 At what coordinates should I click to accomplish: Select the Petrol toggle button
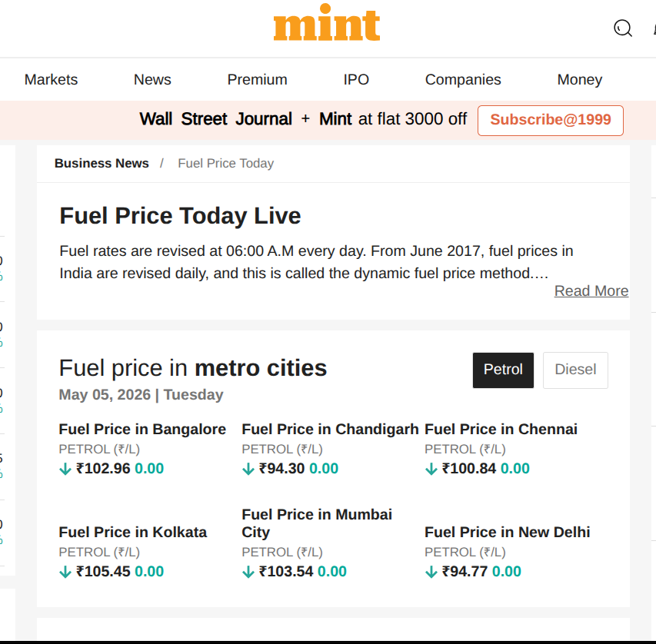503,370
